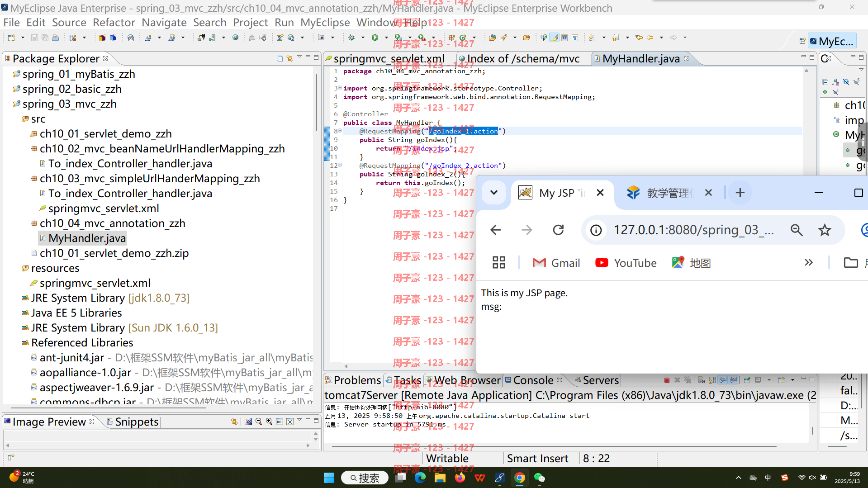Click the Print toolbar icon
Viewport: 868px width, 488px height.
click(55, 38)
